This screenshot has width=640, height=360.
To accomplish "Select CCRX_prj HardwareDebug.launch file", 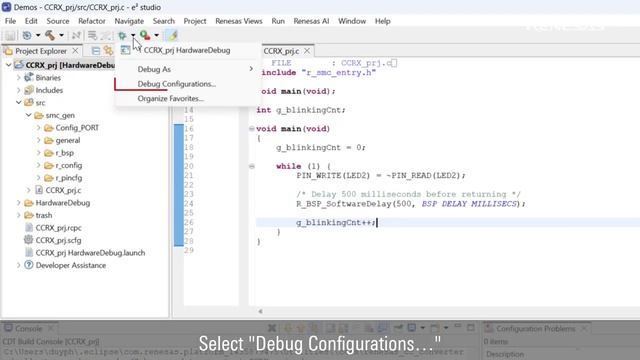I will (x=90, y=253).
